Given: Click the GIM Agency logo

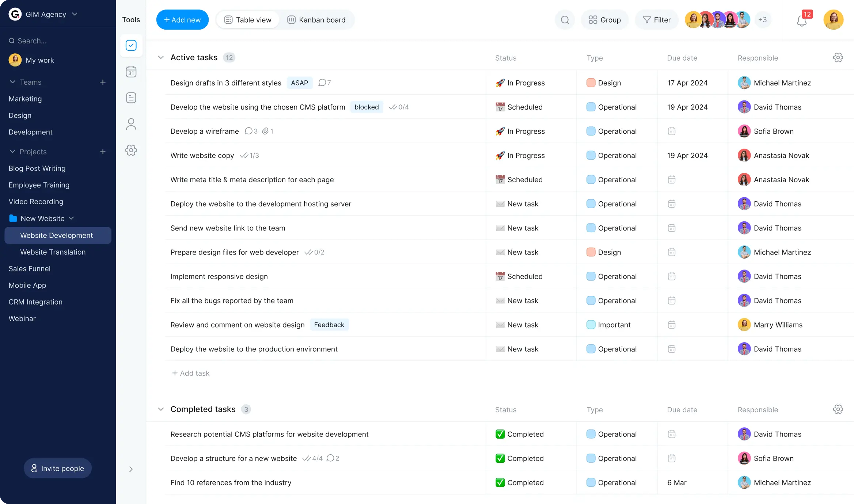Looking at the screenshot, I should [x=15, y=14].
